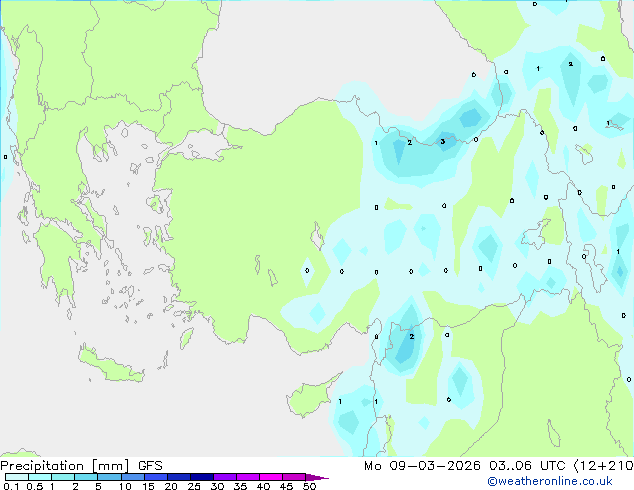Click the 40–45 mm magenta legend swatch
634x490 pixels.
(x=271, y=477)
